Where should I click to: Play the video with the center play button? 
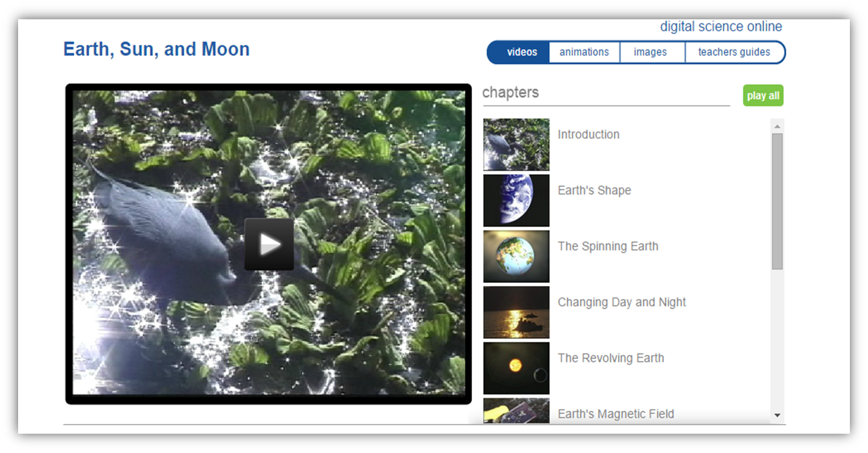(x=269, y=244)
